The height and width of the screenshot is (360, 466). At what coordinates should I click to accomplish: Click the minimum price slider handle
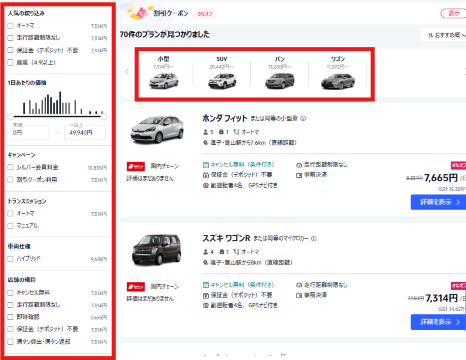[x=10, y=116]
